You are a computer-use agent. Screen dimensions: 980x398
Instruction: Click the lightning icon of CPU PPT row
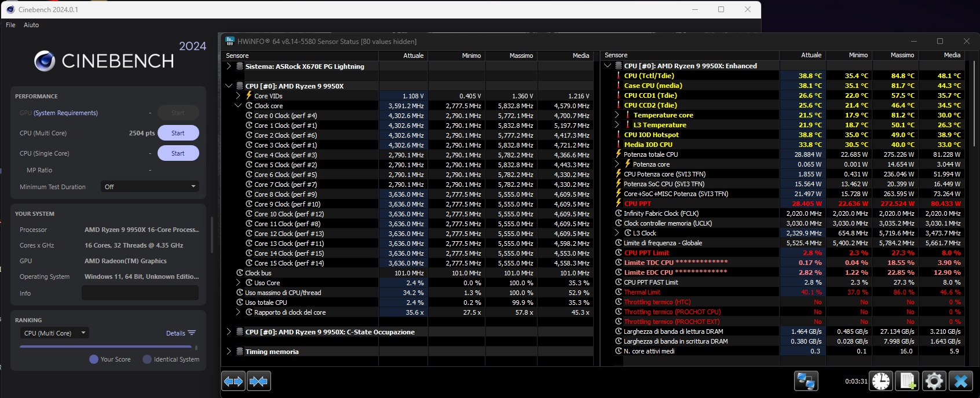619,203
